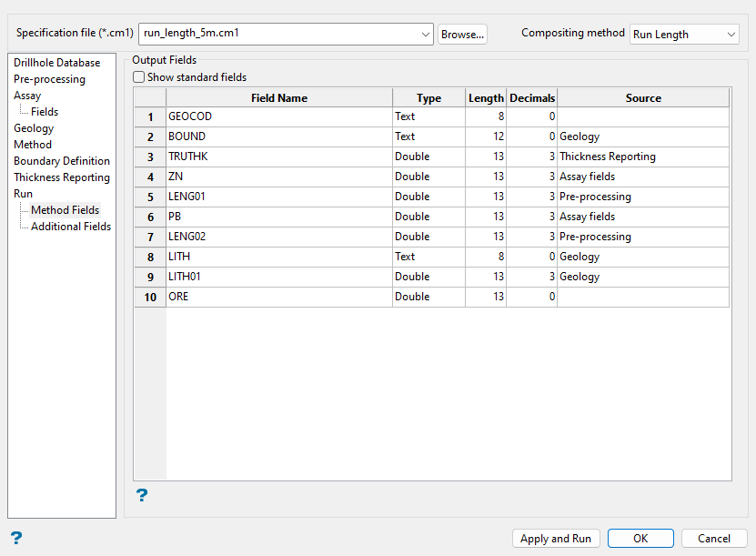Enable Show standard fields checkbox
This screenshot has height=556, width=756.
(139, 77)
